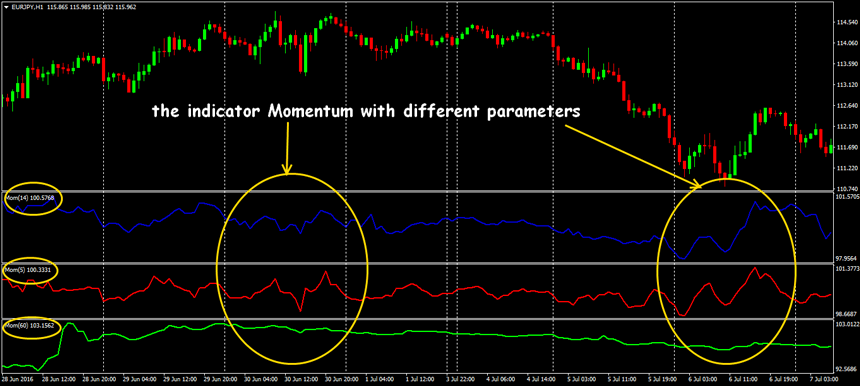The width and height of the screenshot is (860, 386).
Task: Click the blue Mom(14) indicator line
Action: 417,224
